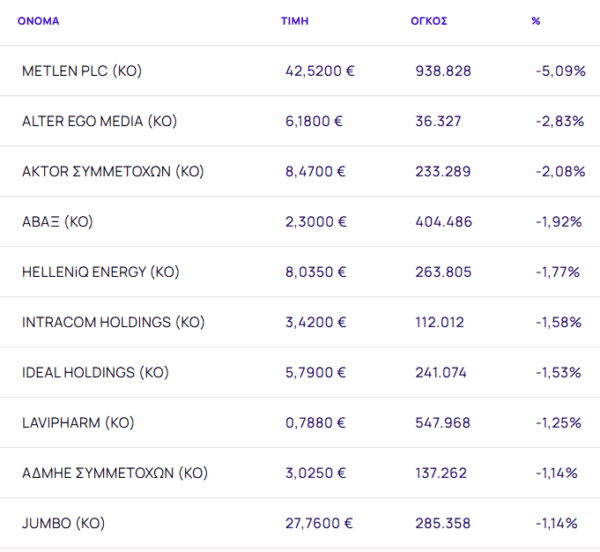Click JUMBO price 27,7600 € cell
Screen dimensions: 600x552
[321, 523]
